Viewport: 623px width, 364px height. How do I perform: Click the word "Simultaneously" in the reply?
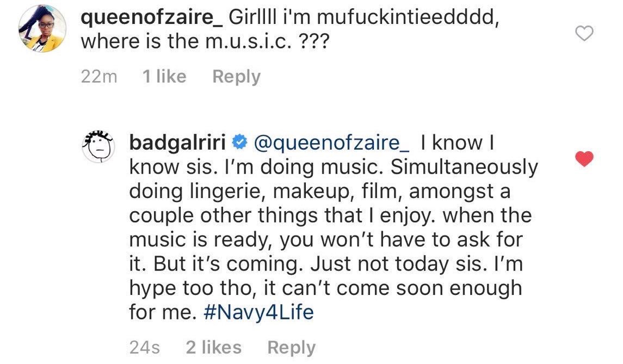coord(448,167)
